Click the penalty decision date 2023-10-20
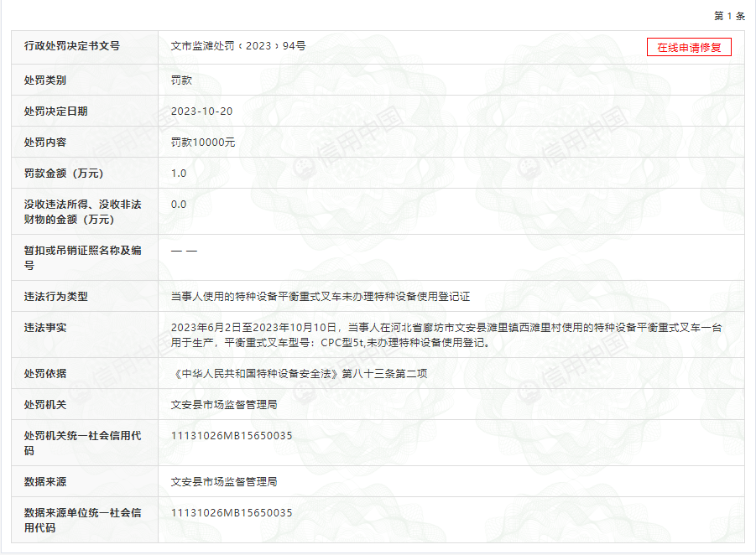Screen dimensions: 756x555 pyautogui.click(x=201, y=111)
